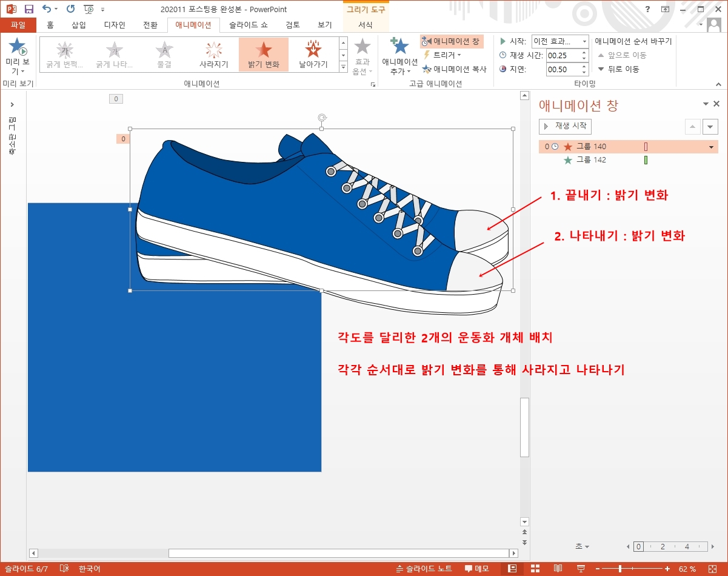The image size is (728, 576).
Task: Click the rotation handle above the shoe
Action: (322, 118)
